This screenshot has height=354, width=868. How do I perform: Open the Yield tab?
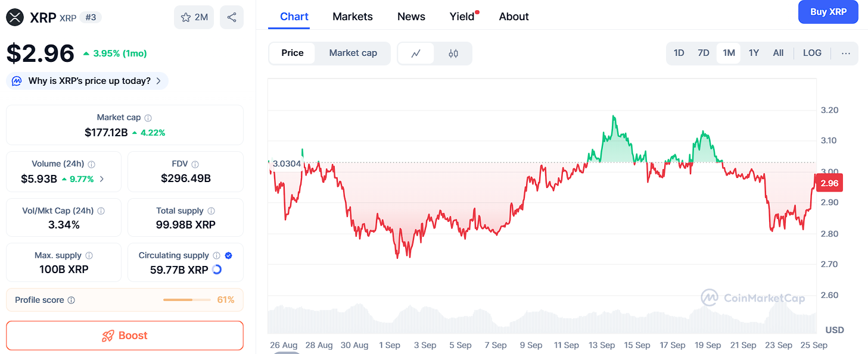tap(462, 17)
